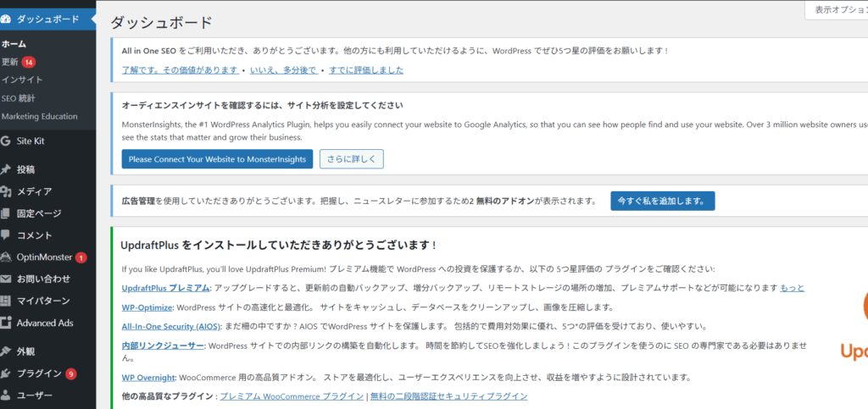Open the WP Overnight link
Screen dimensions: 868x409
148,378
